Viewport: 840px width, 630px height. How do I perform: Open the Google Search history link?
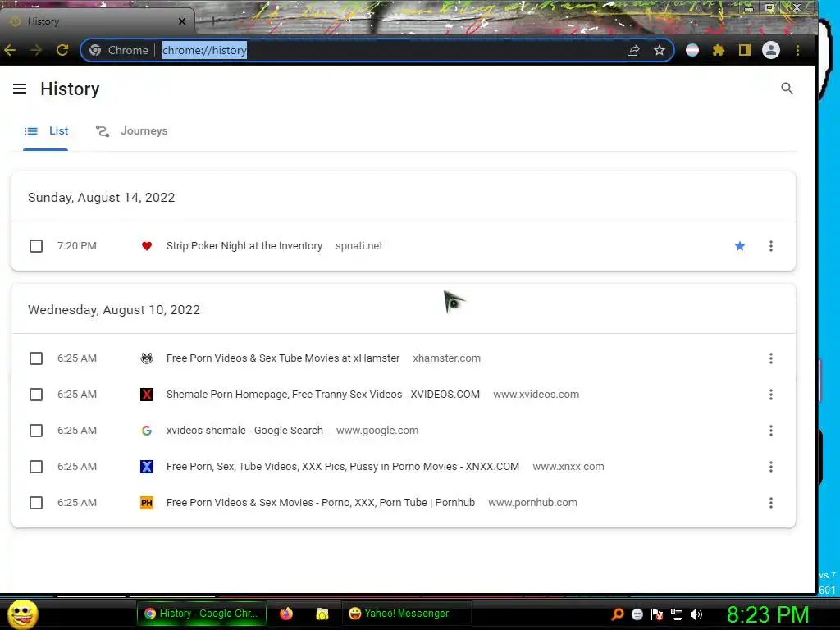[x=244, y=431]
